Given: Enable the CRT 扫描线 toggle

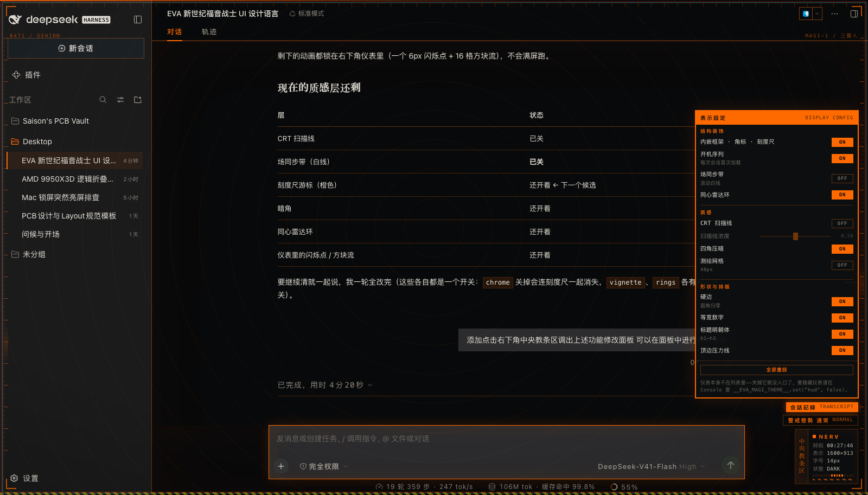Looking at the screenshot, I should (x=842, y=223).
